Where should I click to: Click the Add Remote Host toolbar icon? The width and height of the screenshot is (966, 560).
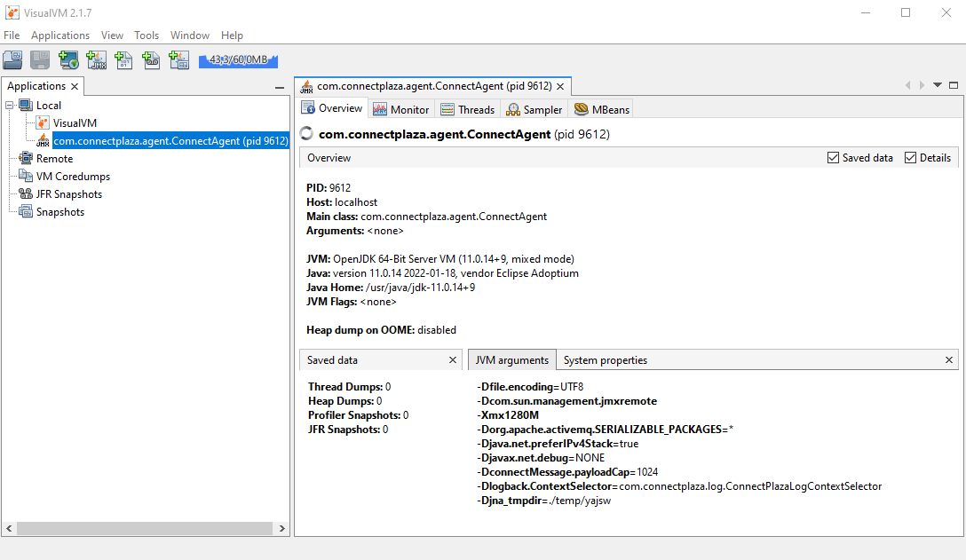[x=68, y=60]
